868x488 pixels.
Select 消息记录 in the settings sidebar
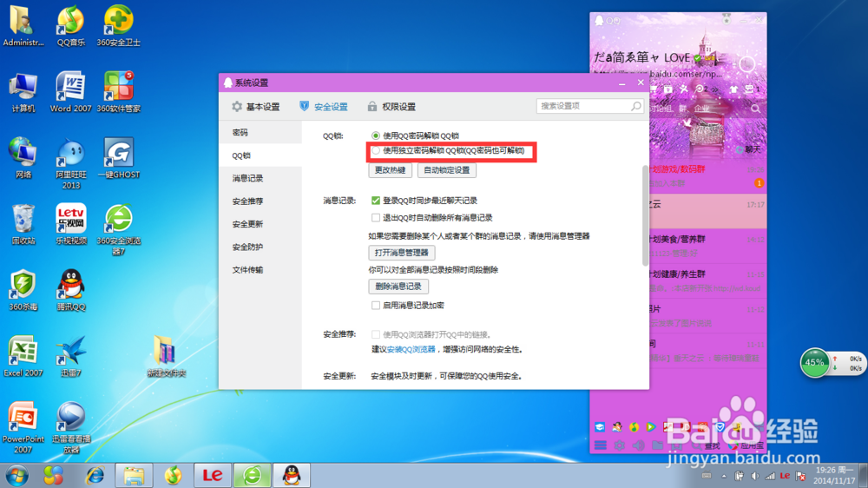click(x=260, y=178)
